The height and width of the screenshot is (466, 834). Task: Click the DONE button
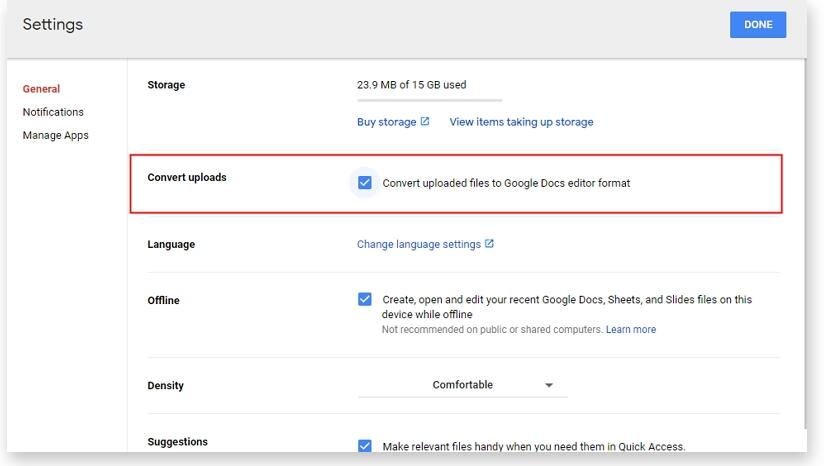(757, 25)
